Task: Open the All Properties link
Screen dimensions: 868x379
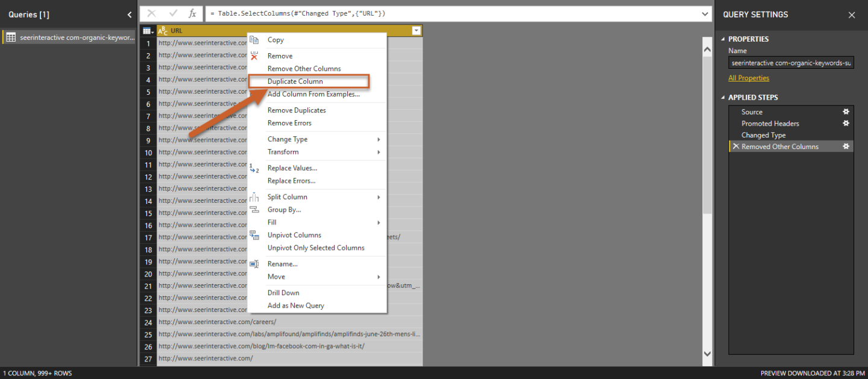Action: 749,78
